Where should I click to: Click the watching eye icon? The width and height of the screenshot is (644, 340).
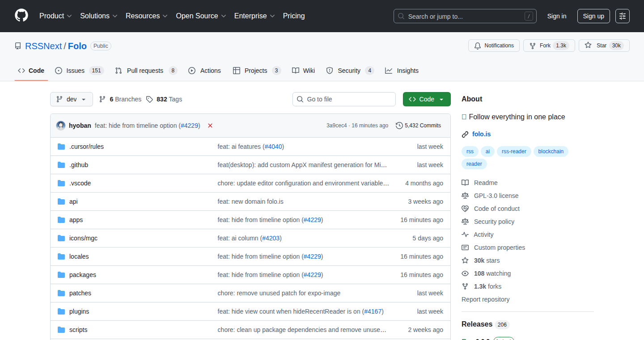[x=465, y=273]
